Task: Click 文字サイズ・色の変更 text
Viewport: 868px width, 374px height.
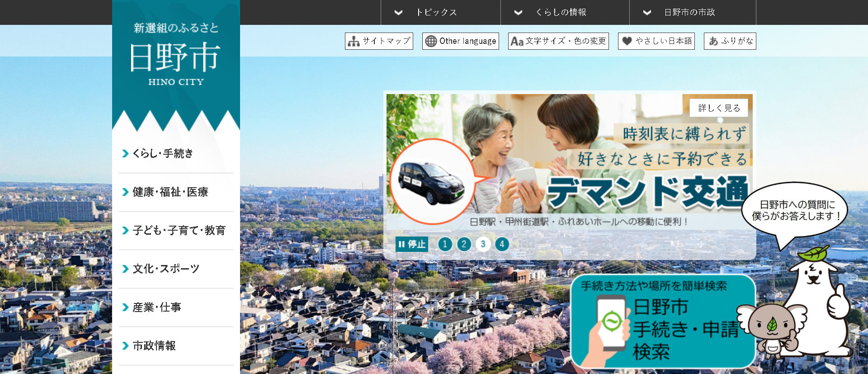Action: pos(566,41)
